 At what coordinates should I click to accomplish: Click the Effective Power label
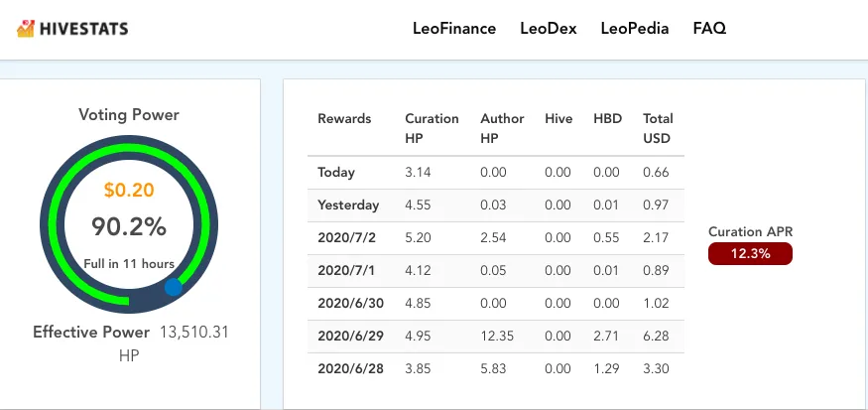[x=91, y=332]
